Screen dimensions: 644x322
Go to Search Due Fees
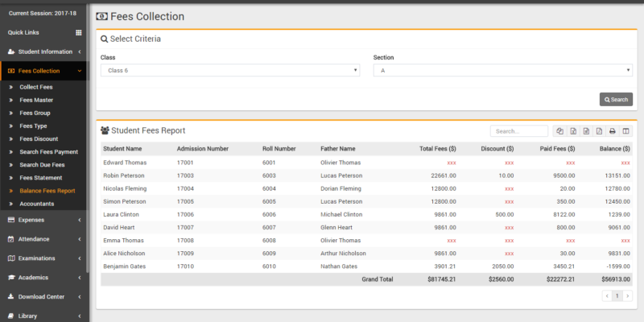click(42, 165)
